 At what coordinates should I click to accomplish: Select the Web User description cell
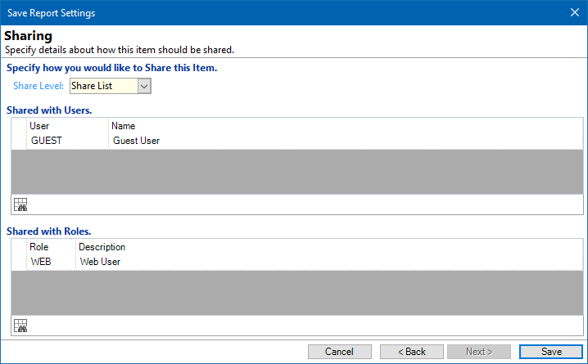329,262
